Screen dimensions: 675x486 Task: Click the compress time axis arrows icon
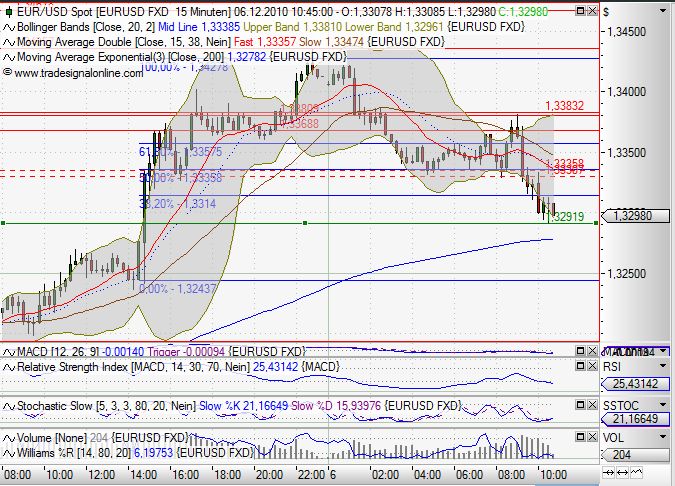click(608, 473)
